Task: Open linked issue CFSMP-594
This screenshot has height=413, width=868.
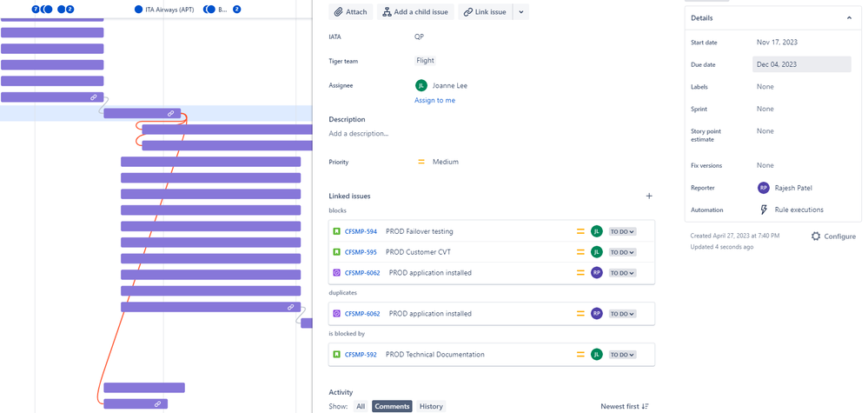Action: click(361, 231)
